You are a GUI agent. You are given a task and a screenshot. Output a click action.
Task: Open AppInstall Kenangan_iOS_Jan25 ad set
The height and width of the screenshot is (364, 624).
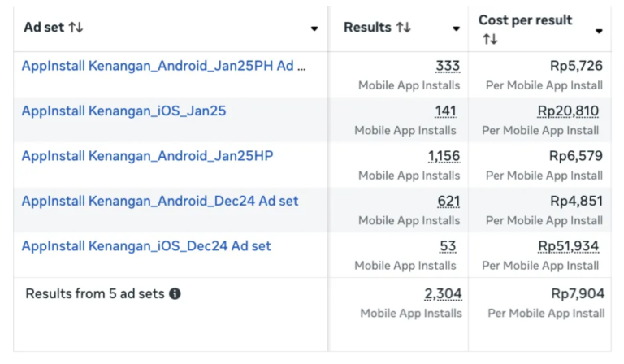[x=123, y=110]
